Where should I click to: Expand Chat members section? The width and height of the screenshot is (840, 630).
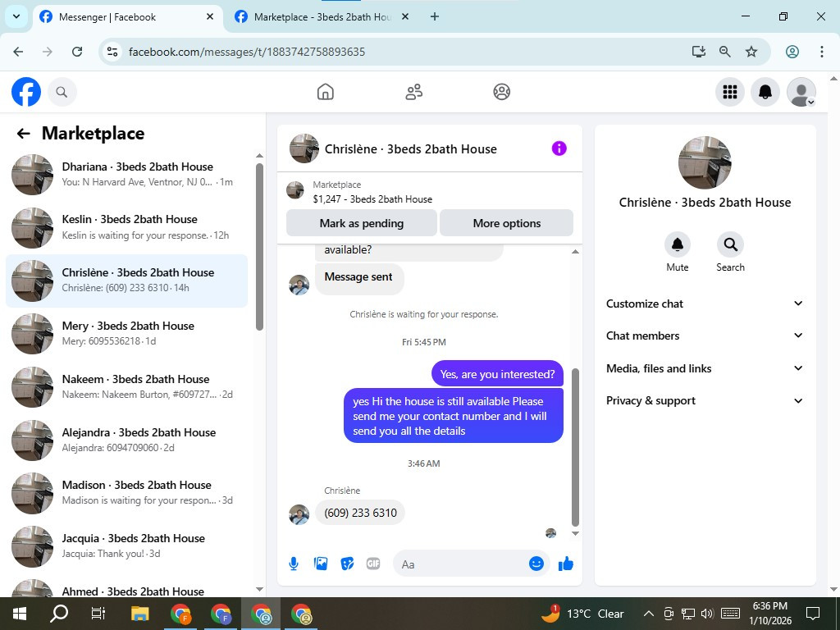tap(705, 336)
